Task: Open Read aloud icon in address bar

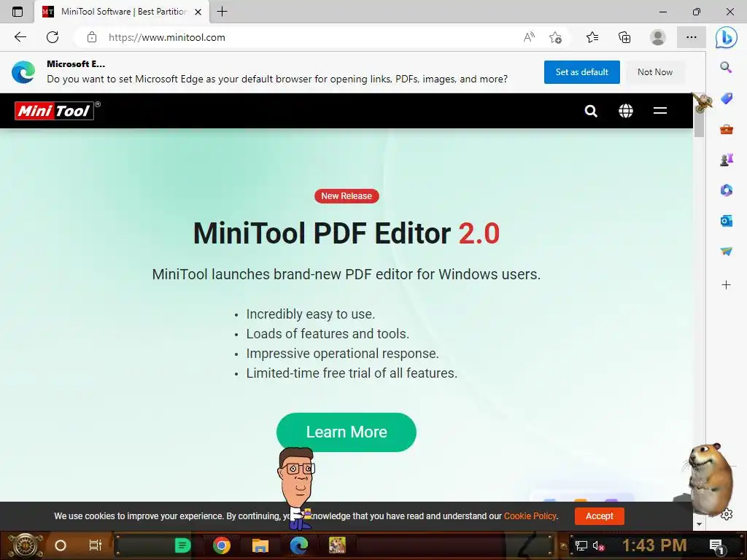Action: [x=529, y=37]
